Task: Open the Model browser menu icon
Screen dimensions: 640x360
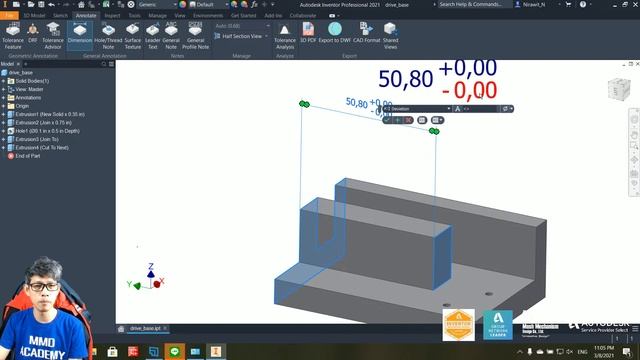Action: pos(111,64)
